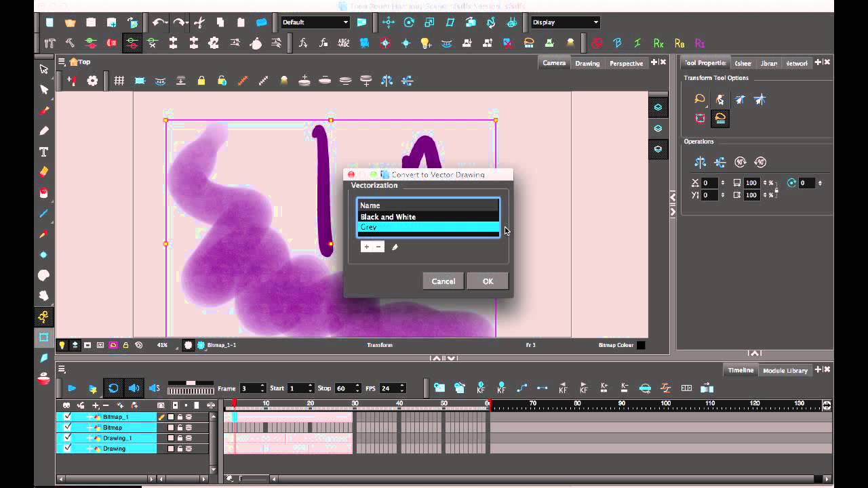Image resolution: width=868 pixels, height=488 pixels.
Task: Click Rotate 90 counter-clockwise in Operations
Action: click(x=760, y=162)
